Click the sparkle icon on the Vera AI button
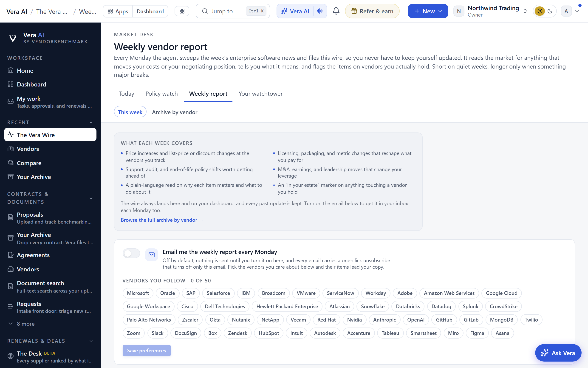This screenshot has width=588, height=368. click(x=284, y=11)
